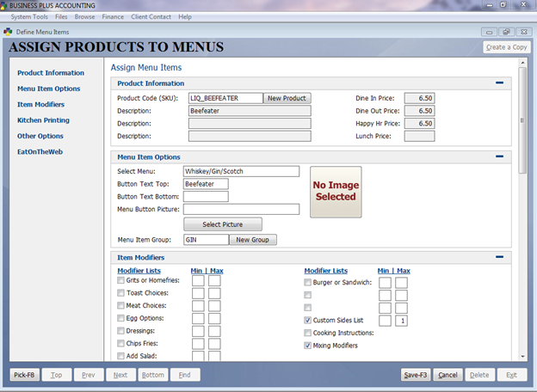
Task: Click the right Modifier Lists header link
Action: (x=326, y=271)
